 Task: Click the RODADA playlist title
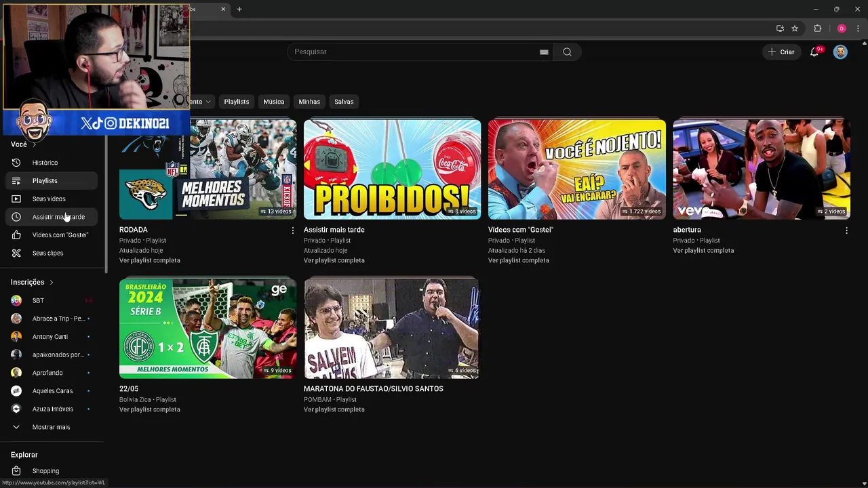134,230
